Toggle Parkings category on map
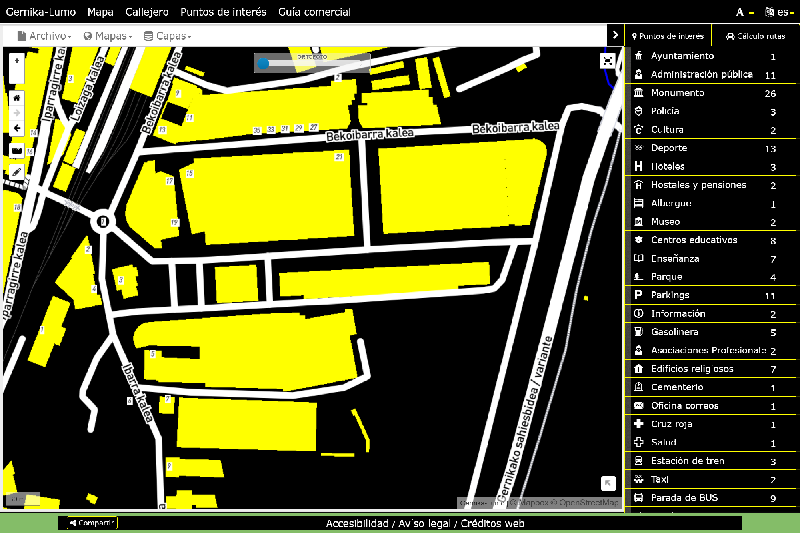800x533 pixels. point(670,295)
